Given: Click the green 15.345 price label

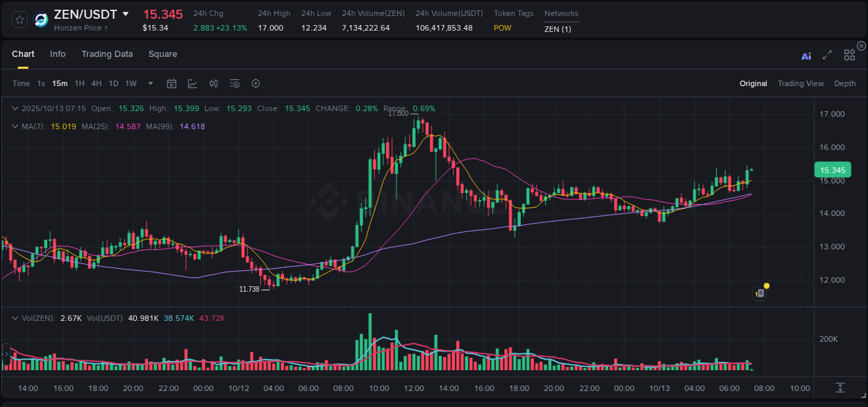Looking at the screenshot, I should point(832,169).
